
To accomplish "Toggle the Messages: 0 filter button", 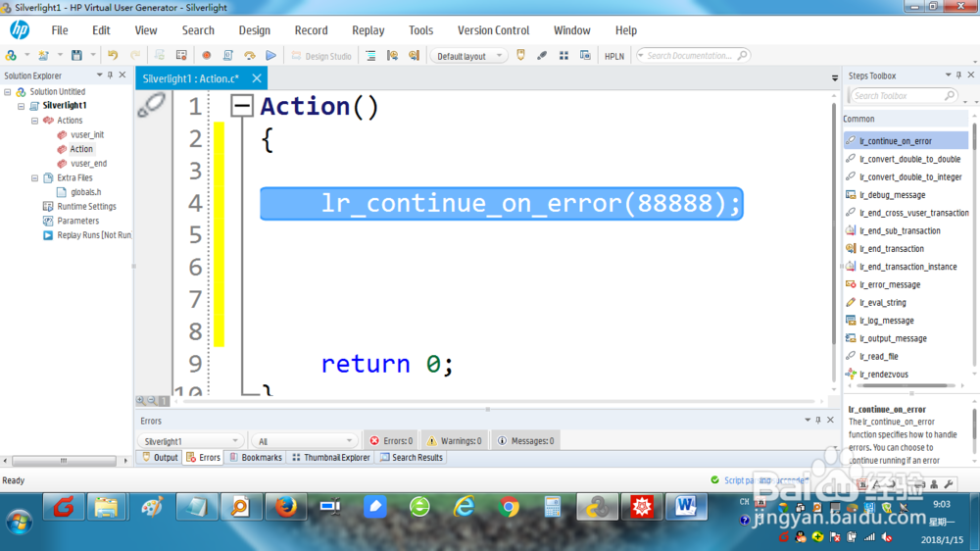I will pos(526,441).
